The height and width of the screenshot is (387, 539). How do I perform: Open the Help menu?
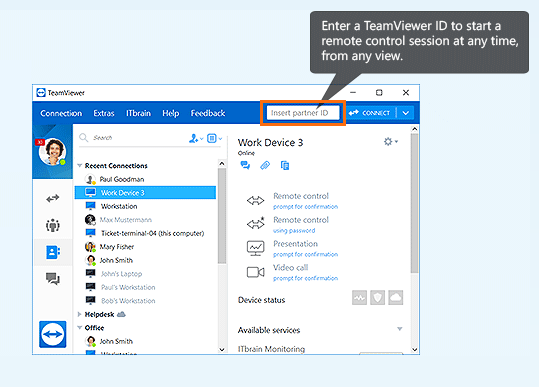[x=170, y=113]
